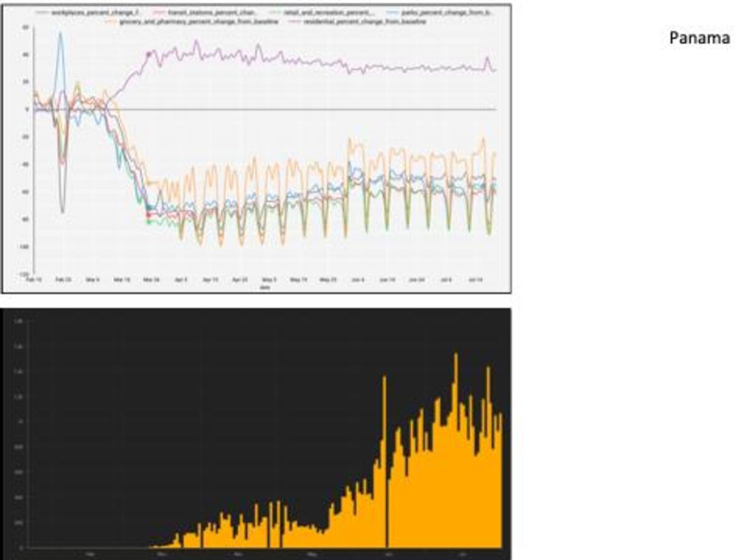This screenshot has width=747, height=560.
Task: Click the tallest orange bar in case chart
Action: pyautogui.click(x=456, y=356)
